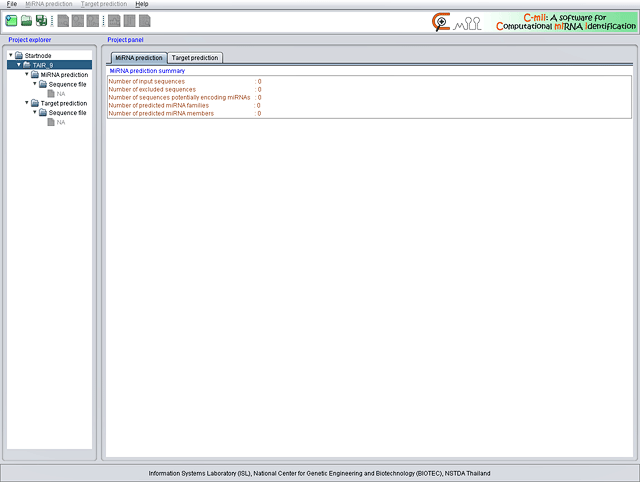The width and height of the screenshot is (640, 482).
Task: Click the file icon of NA under MiRNA prediction
Action: pyautogui.click(x=50, y=94)
